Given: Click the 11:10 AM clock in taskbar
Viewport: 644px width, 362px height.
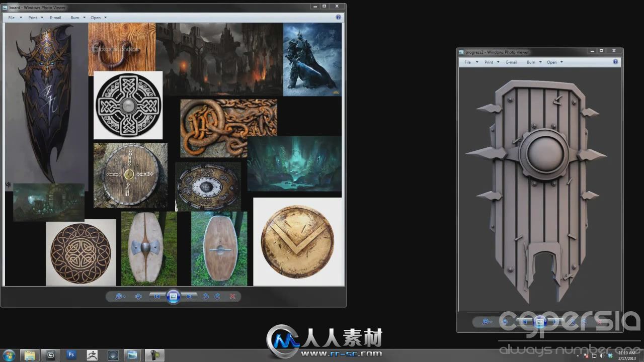Looking at the screenshot, I should pos(627,355).
